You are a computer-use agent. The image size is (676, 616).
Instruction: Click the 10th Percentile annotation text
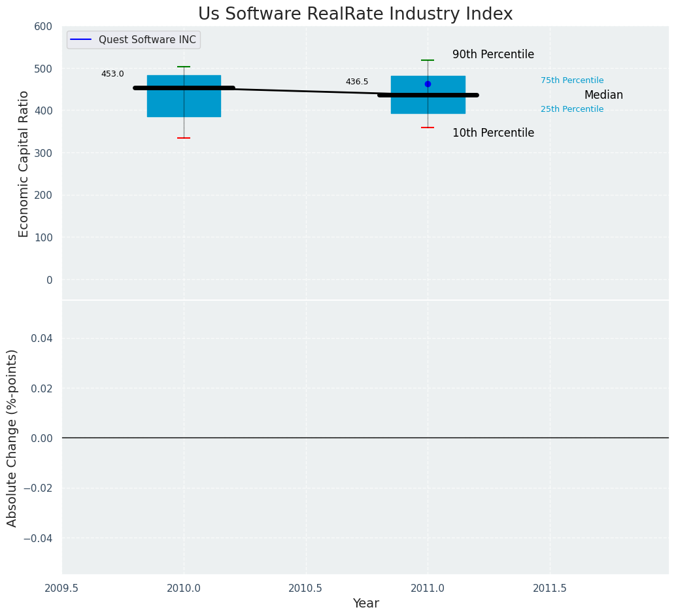click(x=493, y=133)
